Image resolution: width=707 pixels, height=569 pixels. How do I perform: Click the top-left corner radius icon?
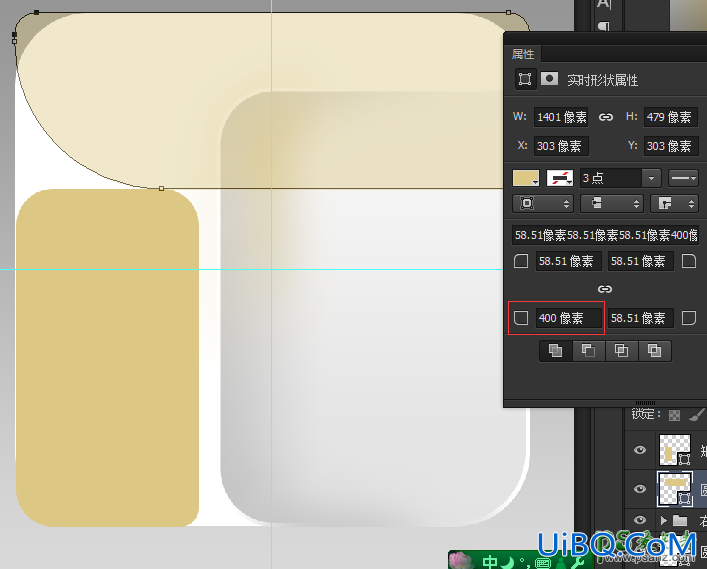click(x=521, y=261)
